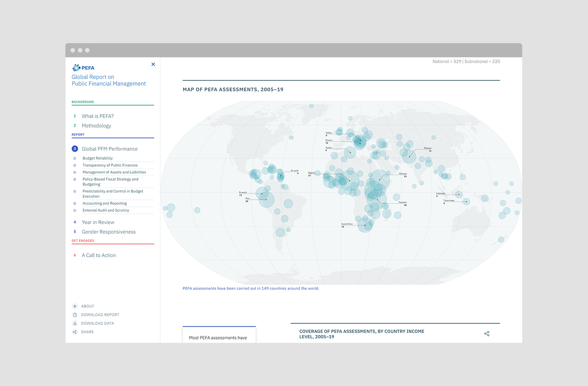Go to Management of Assets and Liabilities
Screen dimensions: 588x386
[x=114, y=172]
